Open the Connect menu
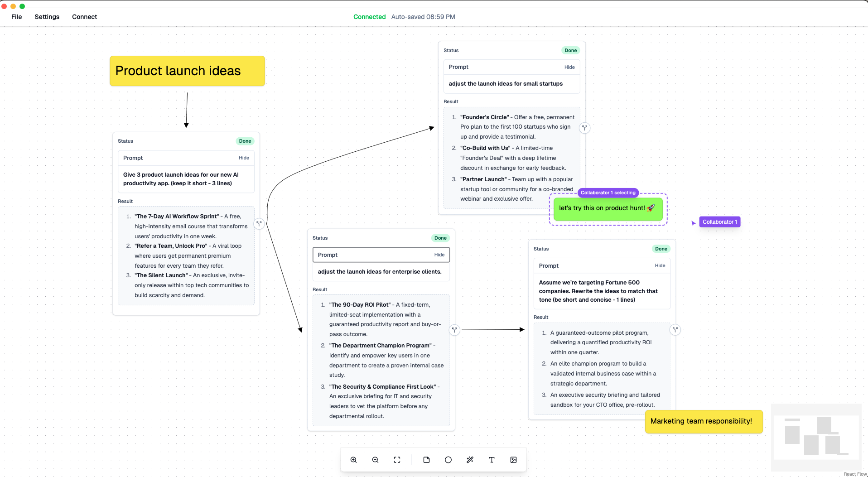868x477 pixels. click(84, 17)
